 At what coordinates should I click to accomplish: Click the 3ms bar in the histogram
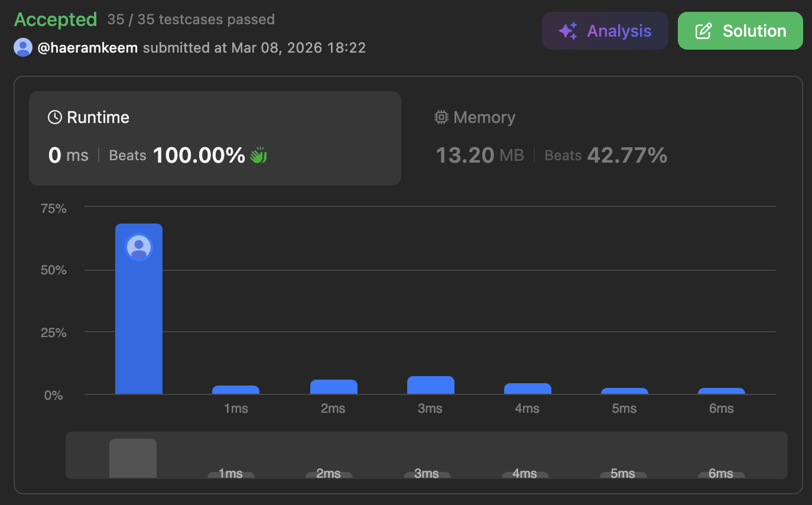(431, 385)
